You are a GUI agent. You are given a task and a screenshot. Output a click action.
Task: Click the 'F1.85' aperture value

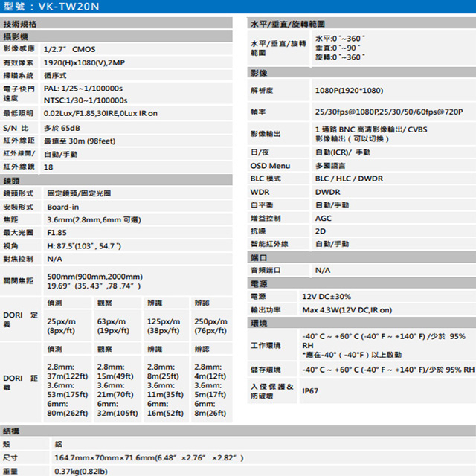coord(57,233)
